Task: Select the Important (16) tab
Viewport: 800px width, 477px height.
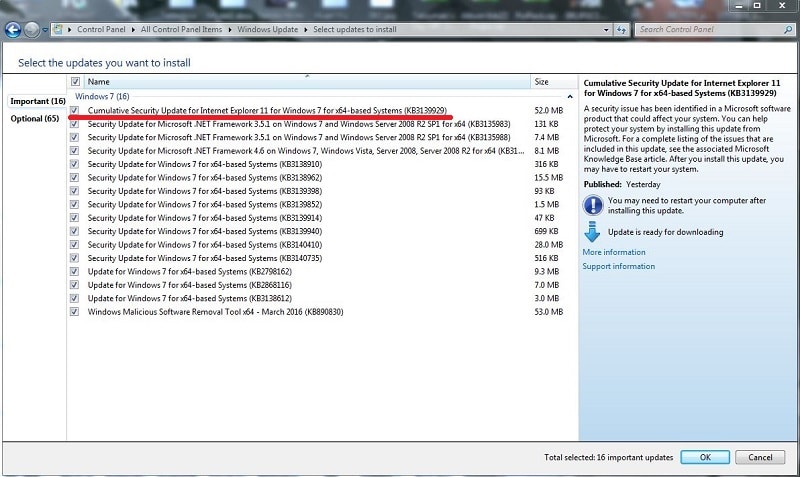Action: 38,101
